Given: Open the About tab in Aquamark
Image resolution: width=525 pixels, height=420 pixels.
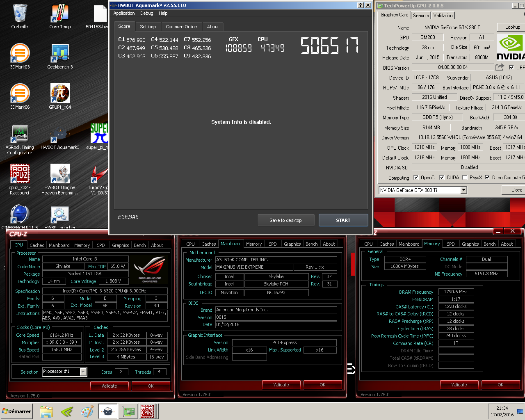Looking at the screenshot, I should coord(213,27).
